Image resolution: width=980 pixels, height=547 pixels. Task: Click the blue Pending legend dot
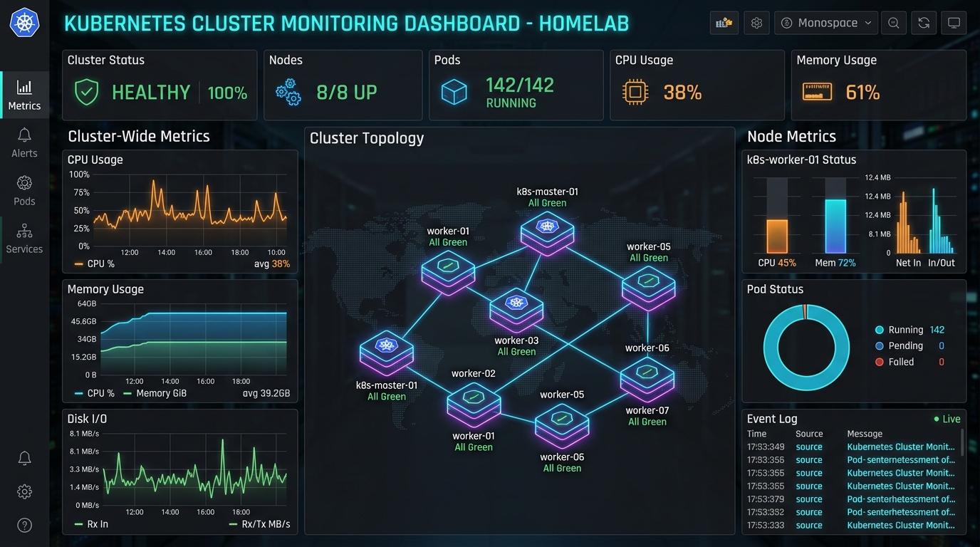pyautogui.click(x=879, y=346)
